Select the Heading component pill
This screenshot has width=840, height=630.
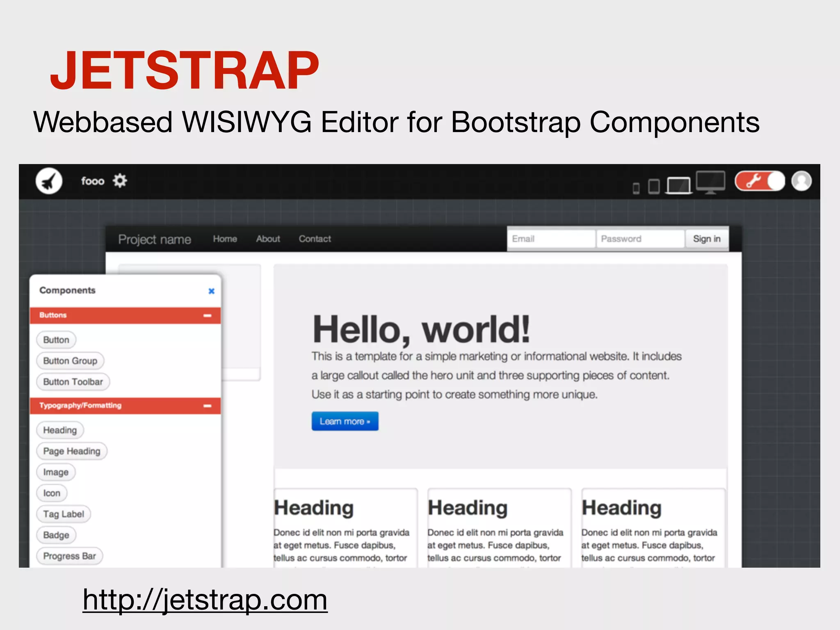pos(60,430)
